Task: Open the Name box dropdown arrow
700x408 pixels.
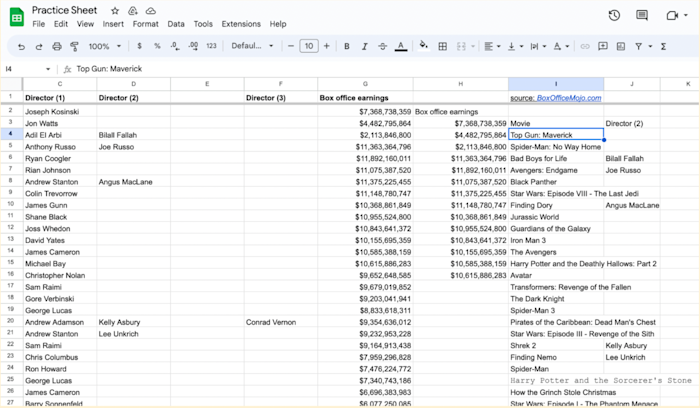Action: coord(48,69)
